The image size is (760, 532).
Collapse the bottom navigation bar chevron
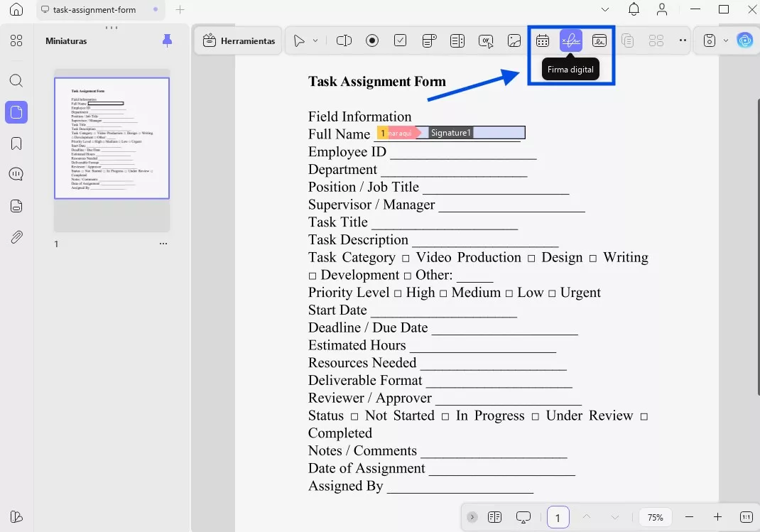(x=472, y=517)
